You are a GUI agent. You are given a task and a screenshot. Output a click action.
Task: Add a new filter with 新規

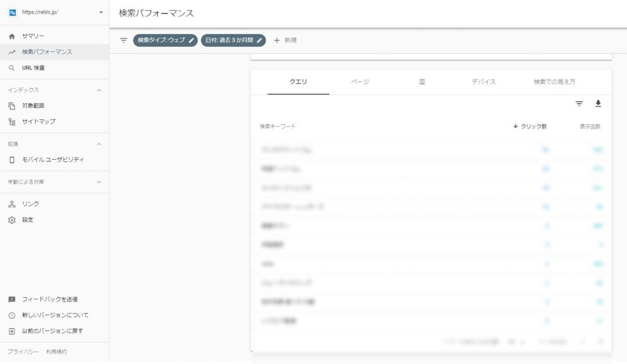285,40
